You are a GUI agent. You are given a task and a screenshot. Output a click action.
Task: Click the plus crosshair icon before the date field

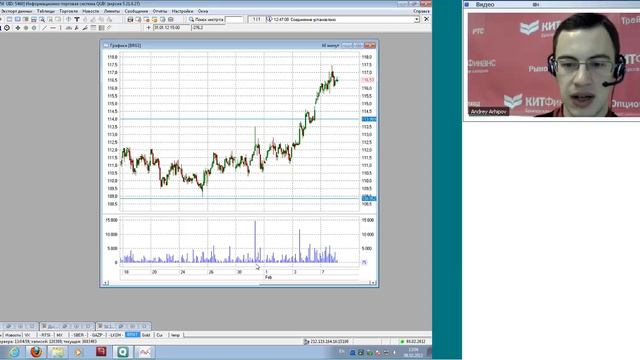coord(149,28)
